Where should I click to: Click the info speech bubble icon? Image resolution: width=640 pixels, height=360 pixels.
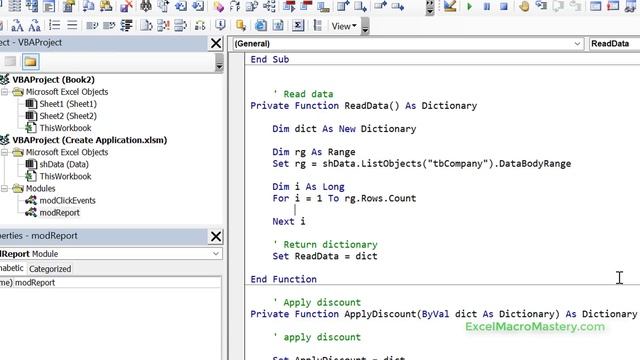click(220, 25)
